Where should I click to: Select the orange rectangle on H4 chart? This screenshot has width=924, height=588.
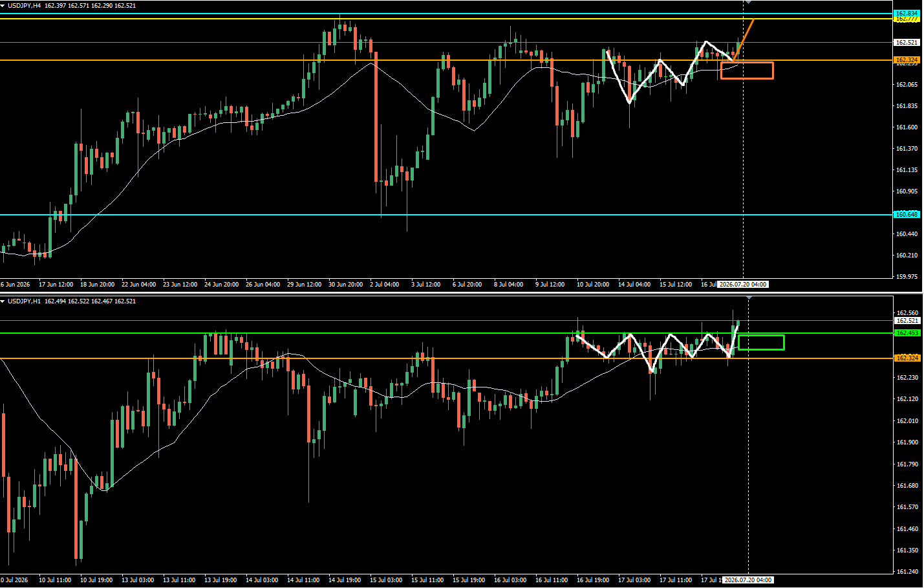747,71
